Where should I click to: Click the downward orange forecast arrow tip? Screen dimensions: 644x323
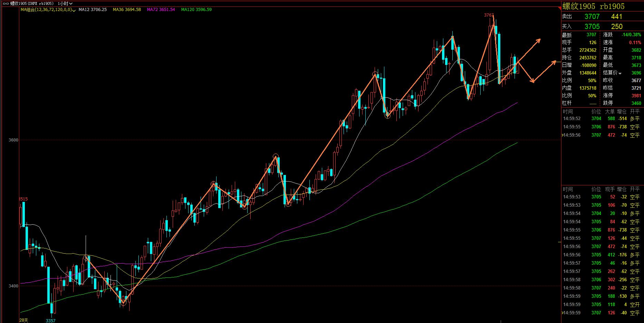pos(533,81)
